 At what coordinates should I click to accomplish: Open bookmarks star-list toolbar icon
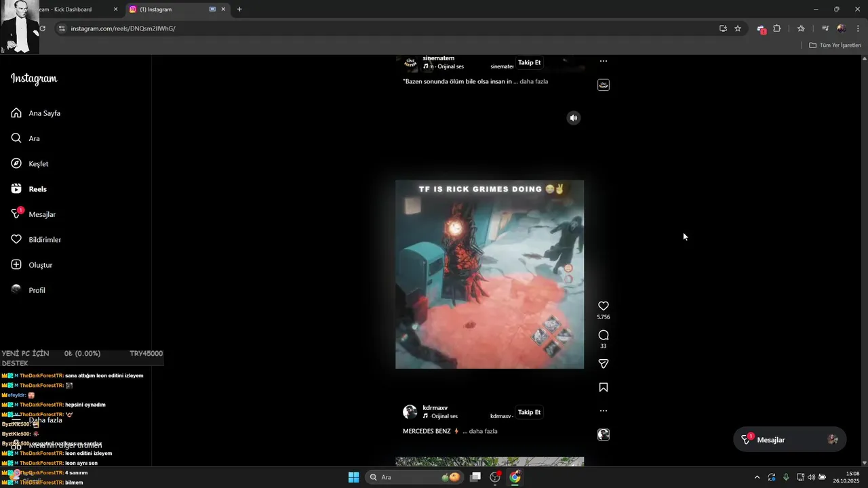[801, 28]
